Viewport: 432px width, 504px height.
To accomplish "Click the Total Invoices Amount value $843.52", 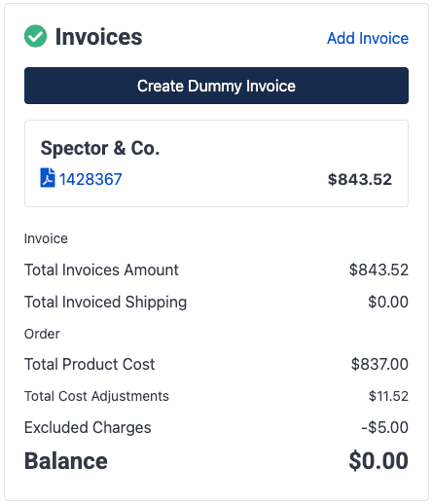I will coord(378,270).
